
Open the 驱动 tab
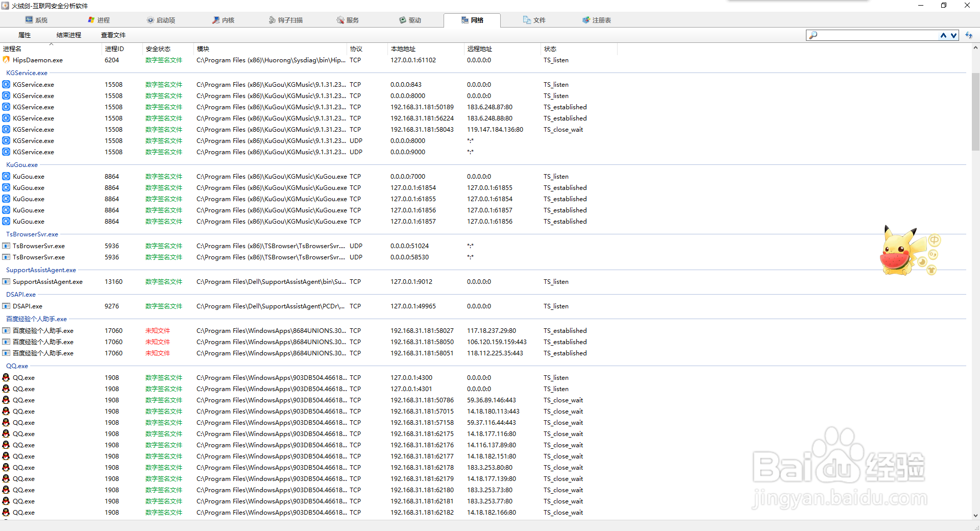tap(410, 20)
